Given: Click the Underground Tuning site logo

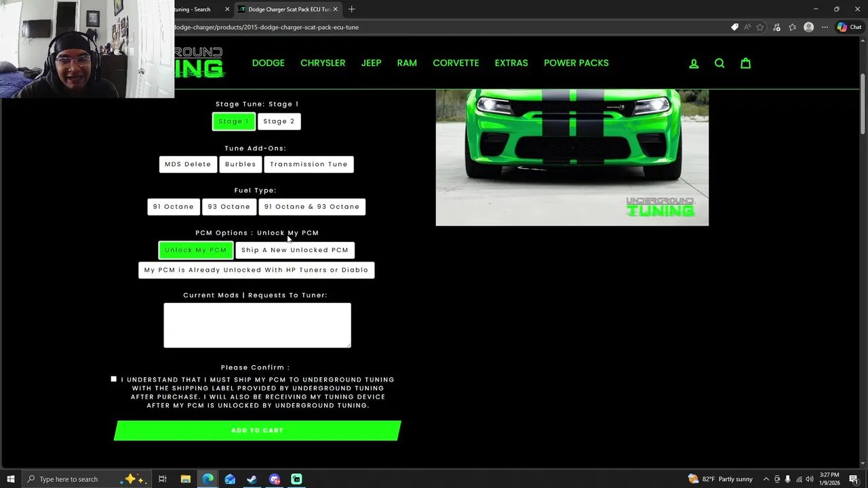Looking at the screenshot, I should coord(199,62).
